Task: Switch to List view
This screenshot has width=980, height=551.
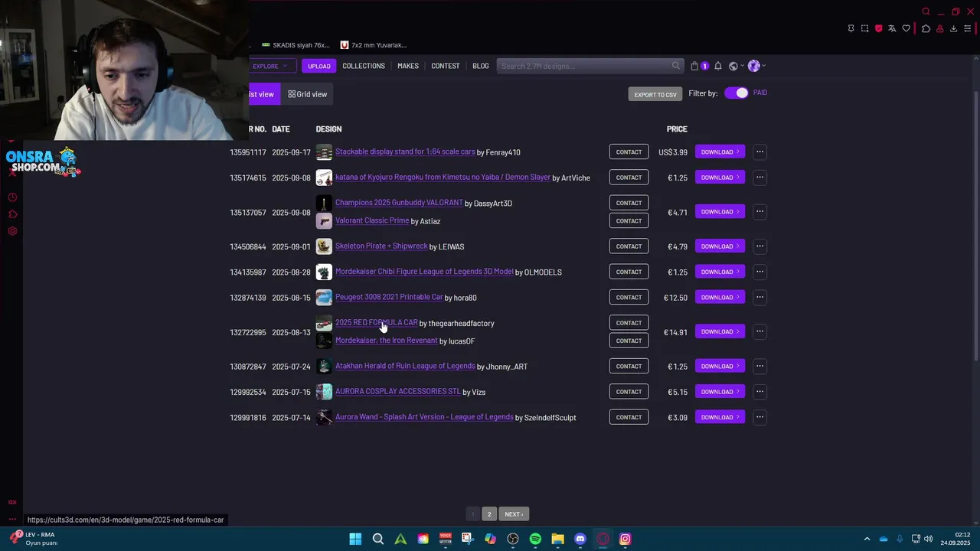Action: tap(264, 94)
